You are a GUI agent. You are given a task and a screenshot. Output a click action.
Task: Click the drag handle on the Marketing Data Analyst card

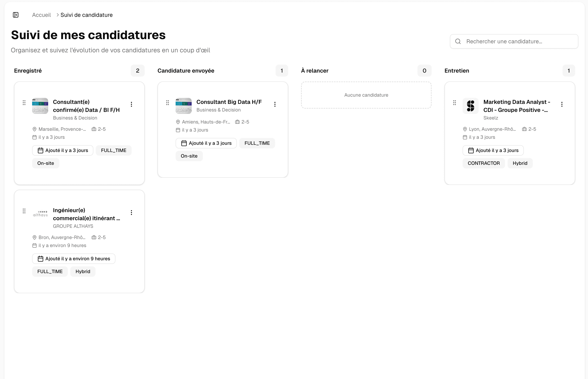(x=454, y=103)
